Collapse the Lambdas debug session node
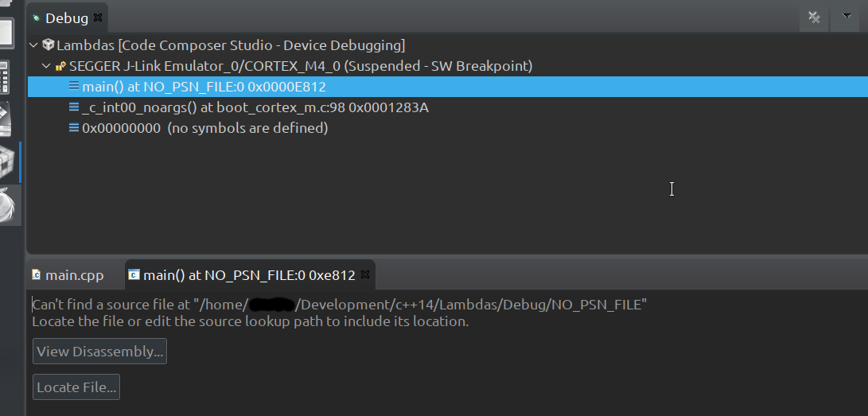The height and width of the screenshot is (416, 868). pyautogui.click(x=33, y=45)
